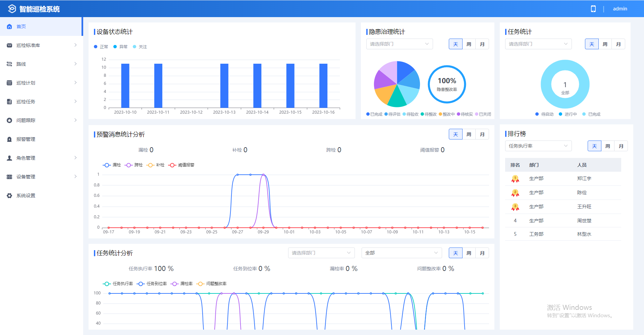Click the 系统设置 gear icon
Image resolution: width=644 pixels, height=335 pixels.
(9, 196)
